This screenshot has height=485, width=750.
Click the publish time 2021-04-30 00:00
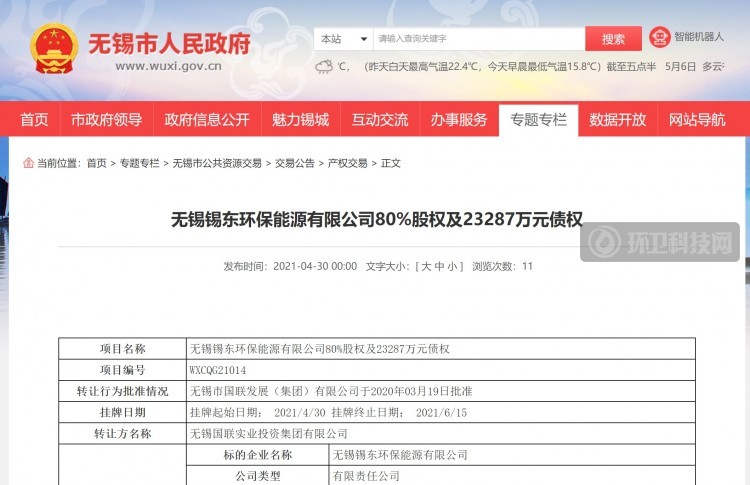315,266
